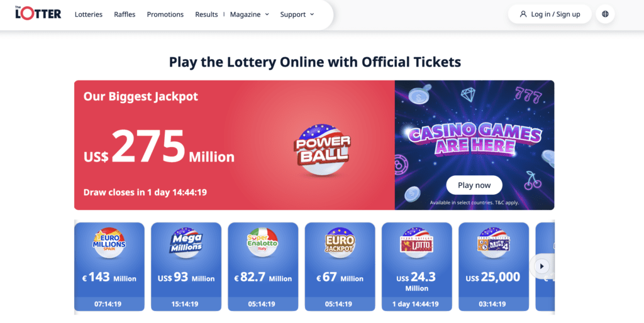Screen dimensions: 644x323
Task: Select the EuroMillions Spain lottery icon
Action: [x=109, y=241]
